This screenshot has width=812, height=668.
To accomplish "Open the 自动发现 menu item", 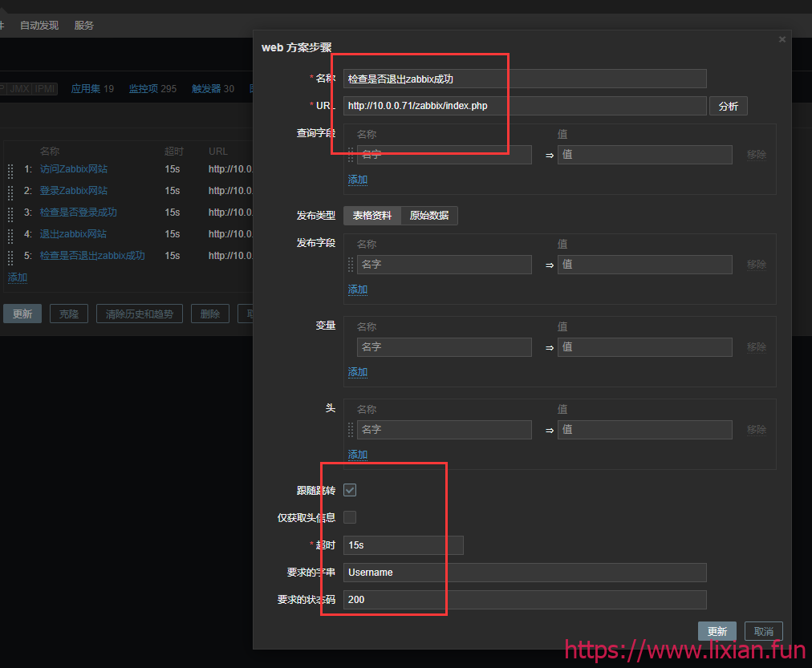I will coord(39,26).
